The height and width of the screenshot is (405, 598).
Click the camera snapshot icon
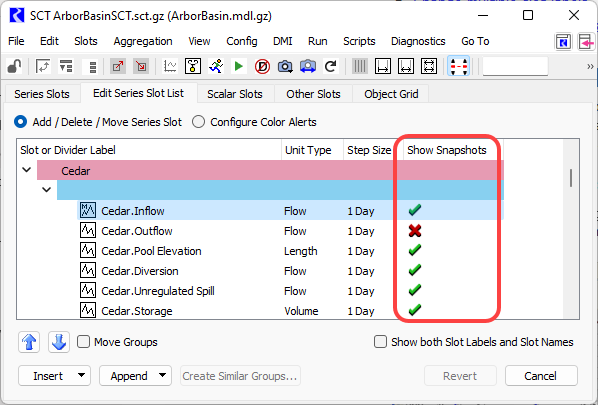[x=285, y=66]
